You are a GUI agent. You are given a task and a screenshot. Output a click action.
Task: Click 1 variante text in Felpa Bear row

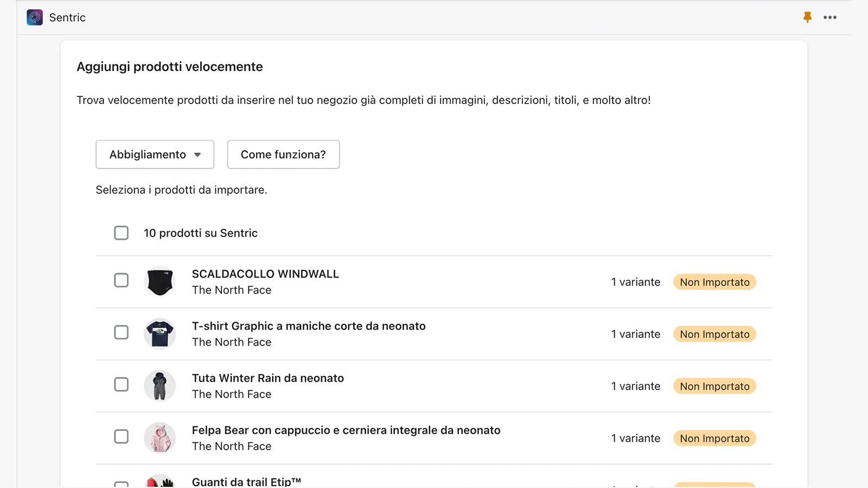(636, 438)
